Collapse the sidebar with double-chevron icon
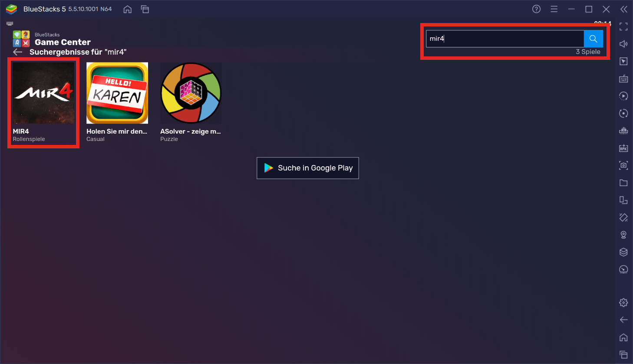This screenshot has width=633, height=364. click(x=624, y=9)
